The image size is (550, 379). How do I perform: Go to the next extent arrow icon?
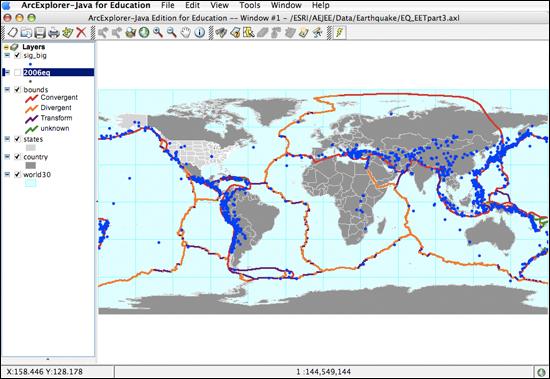click(116, 33)
